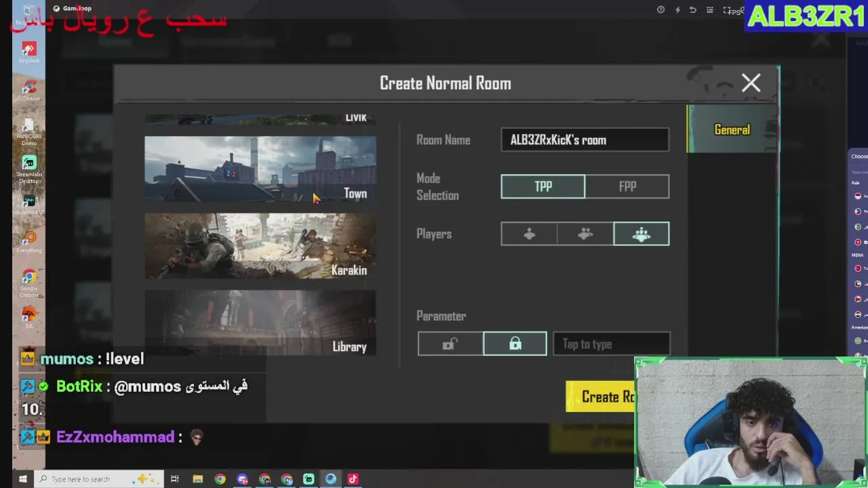This screenshot has width=868, height=488.
Task: Set room to locked (closed padlock)
Action: pos(515,344)
